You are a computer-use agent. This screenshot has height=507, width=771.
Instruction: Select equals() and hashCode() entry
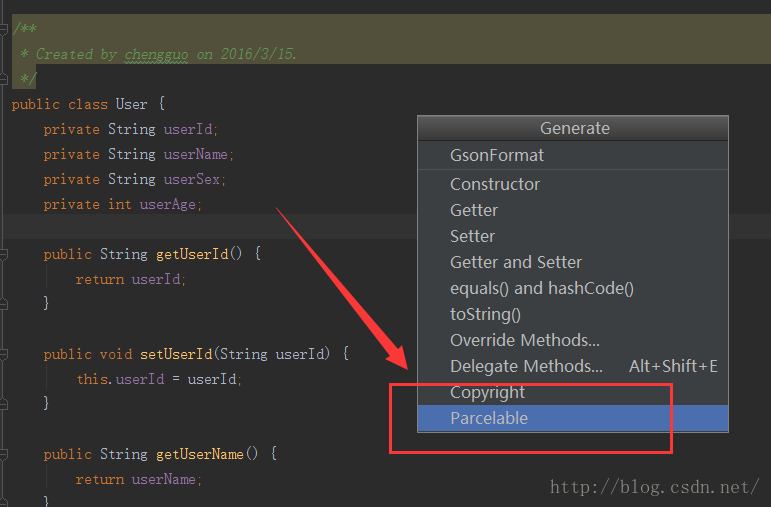[x=573, y=288]
